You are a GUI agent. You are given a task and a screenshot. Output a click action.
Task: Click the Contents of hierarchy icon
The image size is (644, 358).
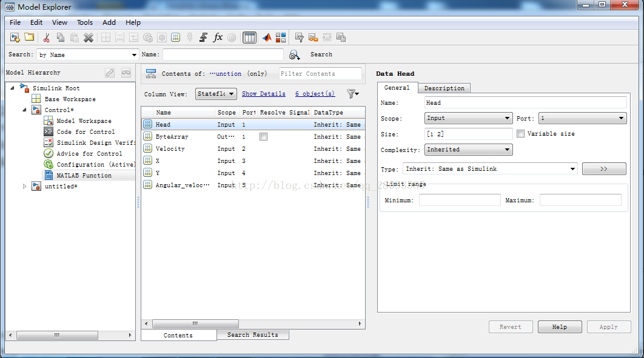tap(151, 74)
